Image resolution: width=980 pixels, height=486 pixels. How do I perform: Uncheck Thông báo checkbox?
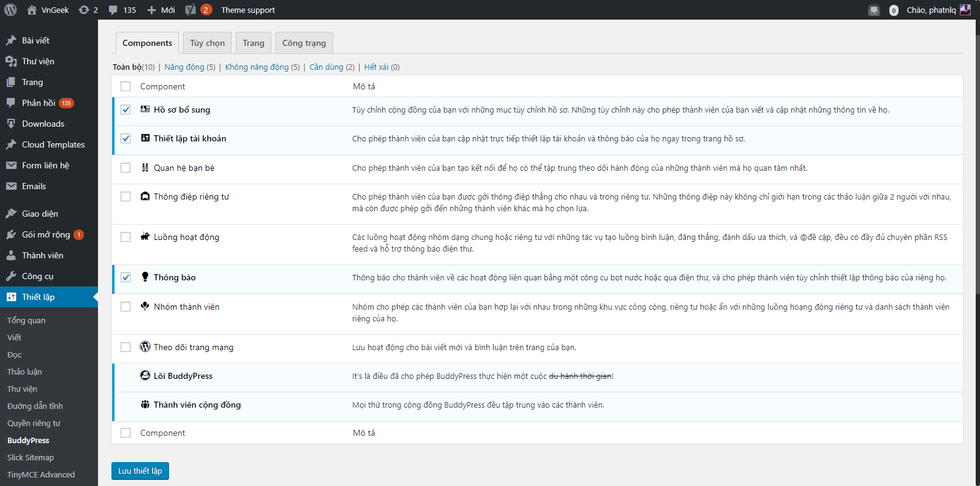126,277
